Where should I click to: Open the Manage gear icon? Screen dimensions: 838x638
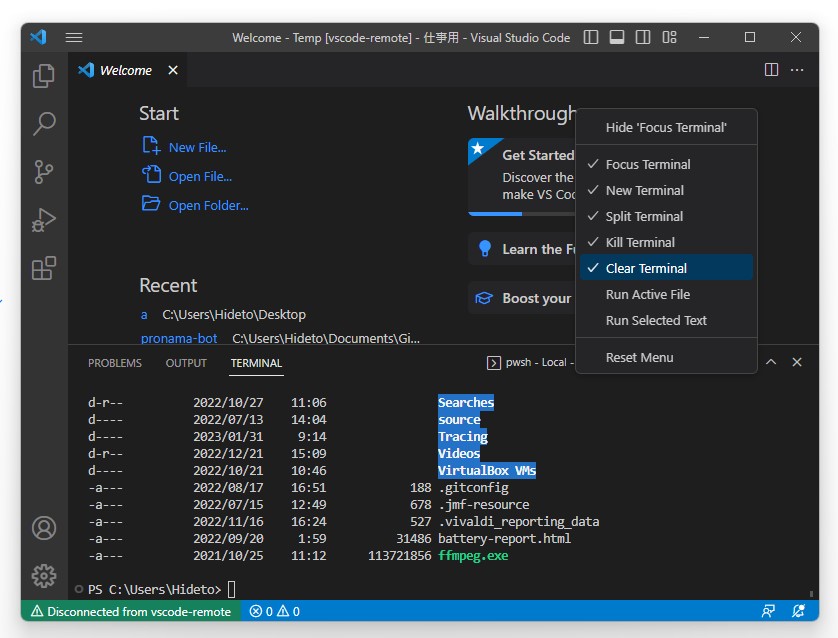44,576
